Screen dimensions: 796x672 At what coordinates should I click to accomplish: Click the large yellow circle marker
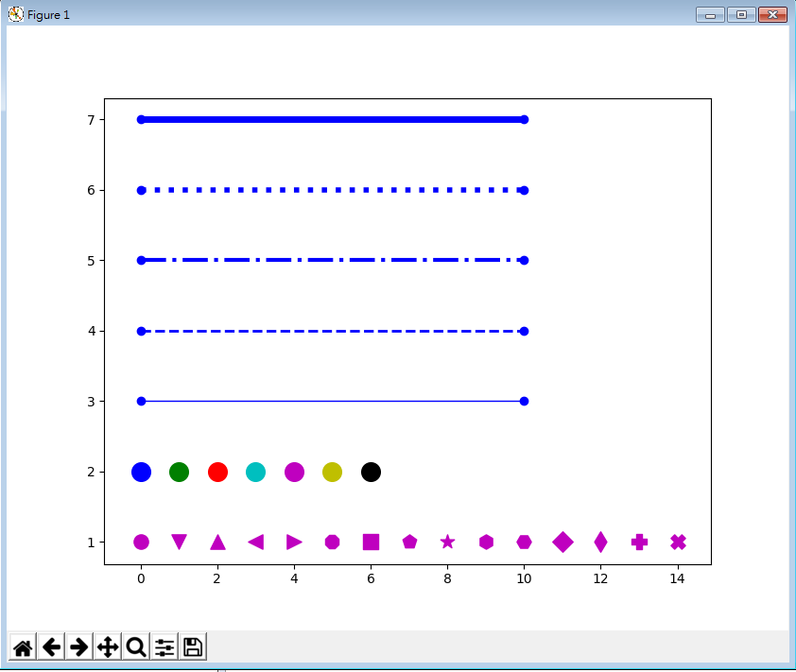click(332, 472)
